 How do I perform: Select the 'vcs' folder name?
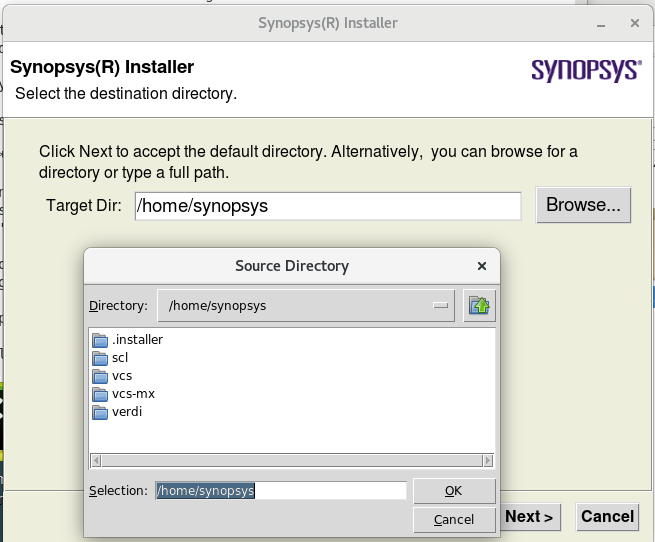[122, 376]
